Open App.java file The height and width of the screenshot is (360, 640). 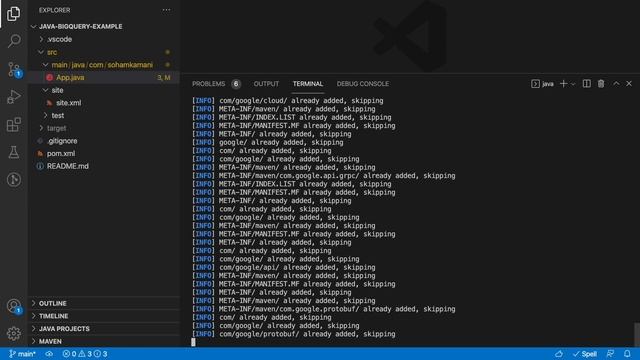click(104, 78)
